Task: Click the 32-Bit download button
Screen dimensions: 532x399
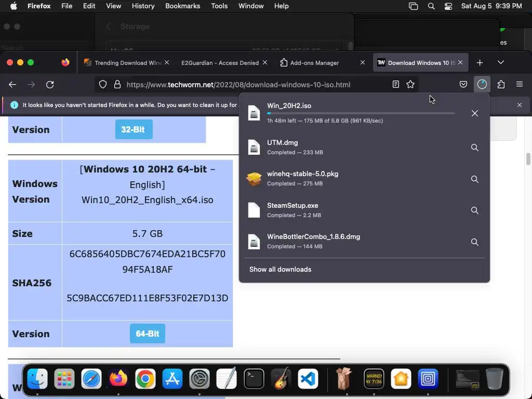Action: pyautogui.click(x=134, y=129)
